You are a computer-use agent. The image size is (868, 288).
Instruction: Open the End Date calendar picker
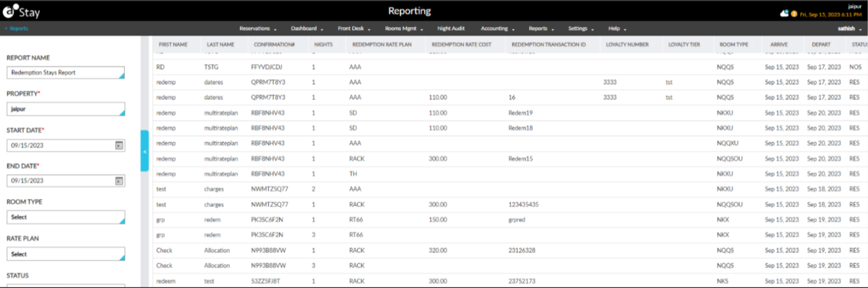point(119,181)
